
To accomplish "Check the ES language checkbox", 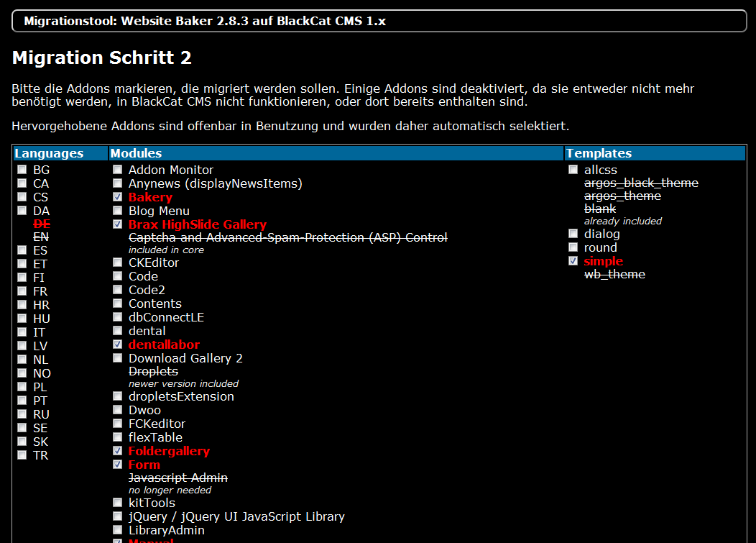I will [x=22, y=250].
